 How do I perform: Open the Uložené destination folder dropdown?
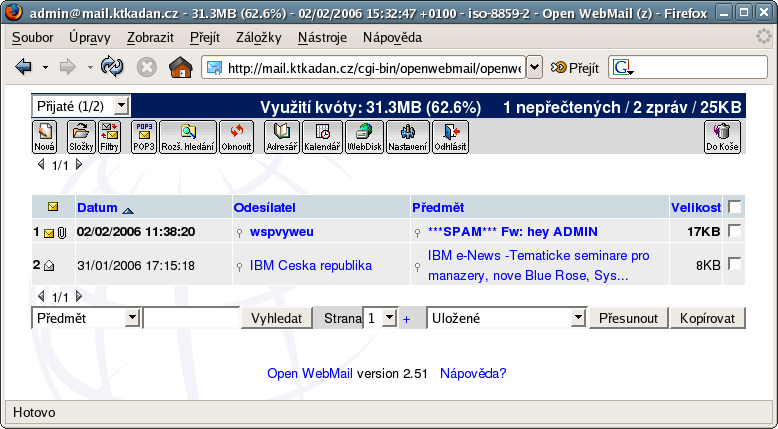(x=507, y=318)
